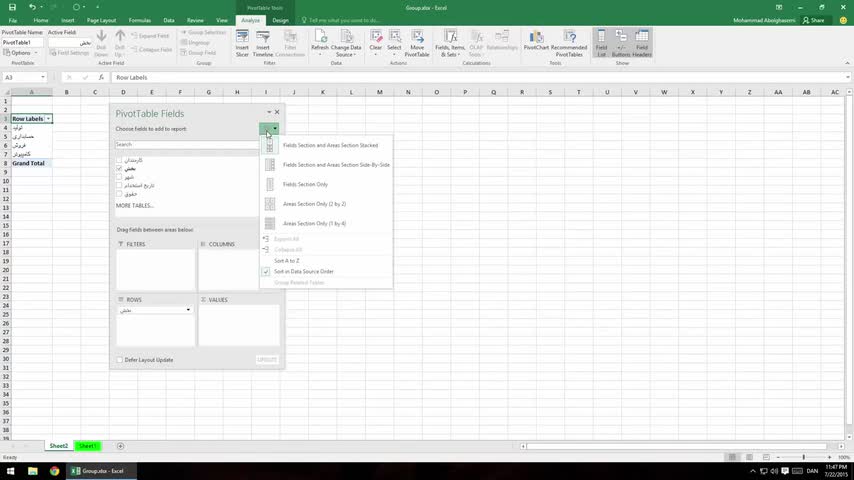854x480 pixels.
Task: Choose Fields Section Only layout
Action: pos(326,184)
